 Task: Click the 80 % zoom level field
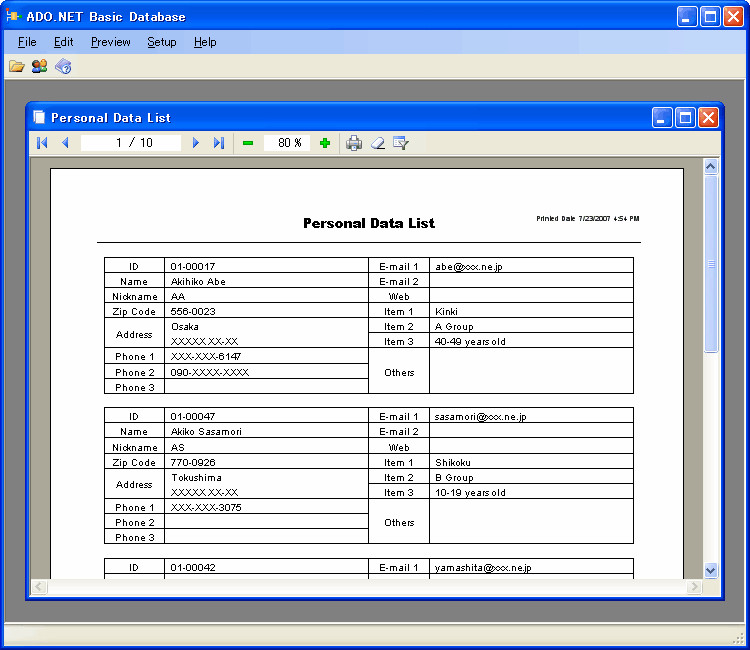(289, 143)
